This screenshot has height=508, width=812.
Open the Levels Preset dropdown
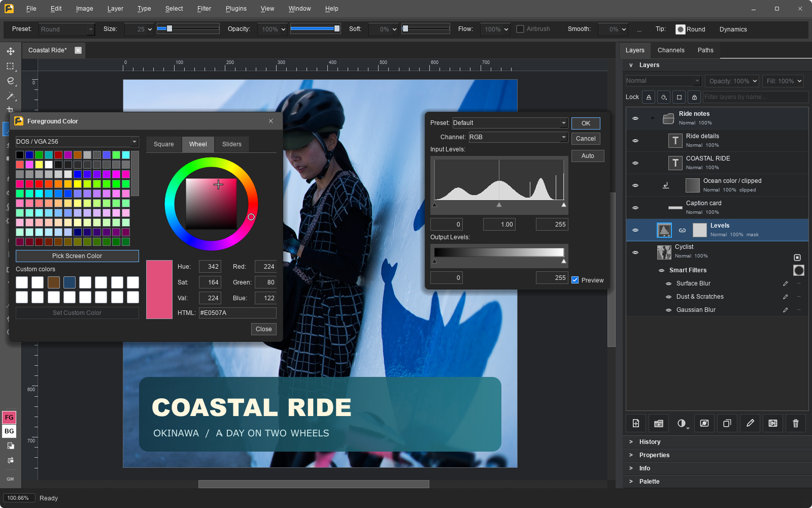point(510,123)
